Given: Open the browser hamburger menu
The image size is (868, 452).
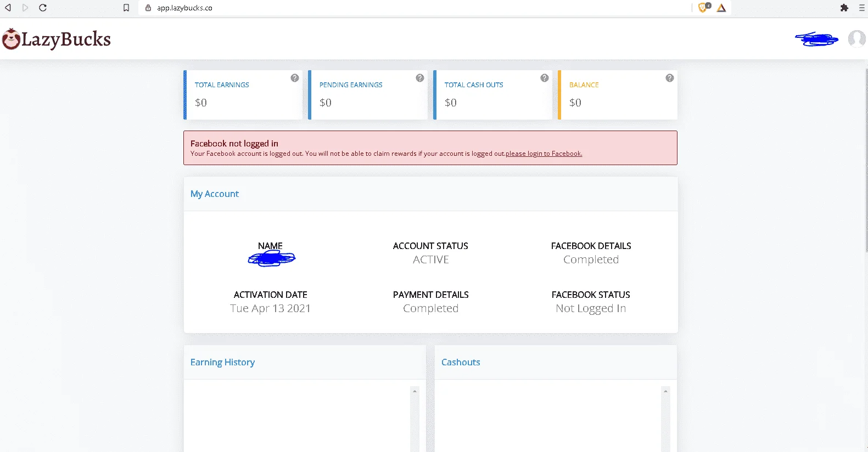Looking at the screenshot, I should [861, 8].
